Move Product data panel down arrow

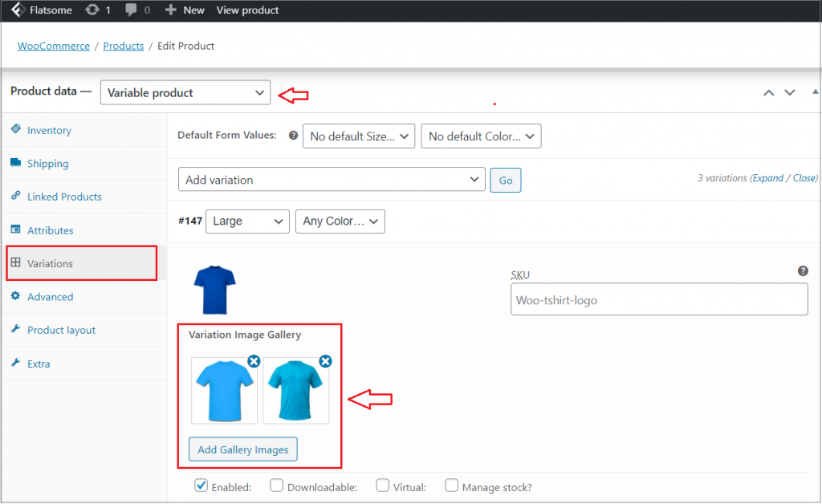click(x=790, y=93)
